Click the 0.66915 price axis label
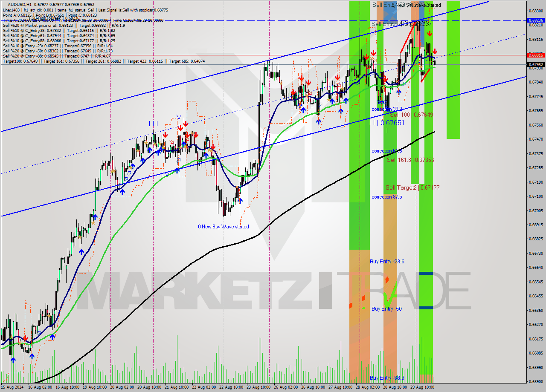 point(536,225)
